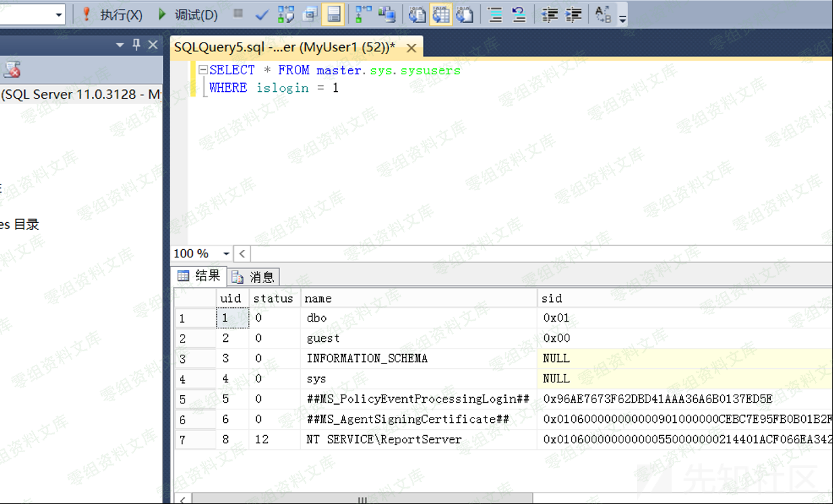Click the name column header in results
833x504 pixels.
[318, 299]
